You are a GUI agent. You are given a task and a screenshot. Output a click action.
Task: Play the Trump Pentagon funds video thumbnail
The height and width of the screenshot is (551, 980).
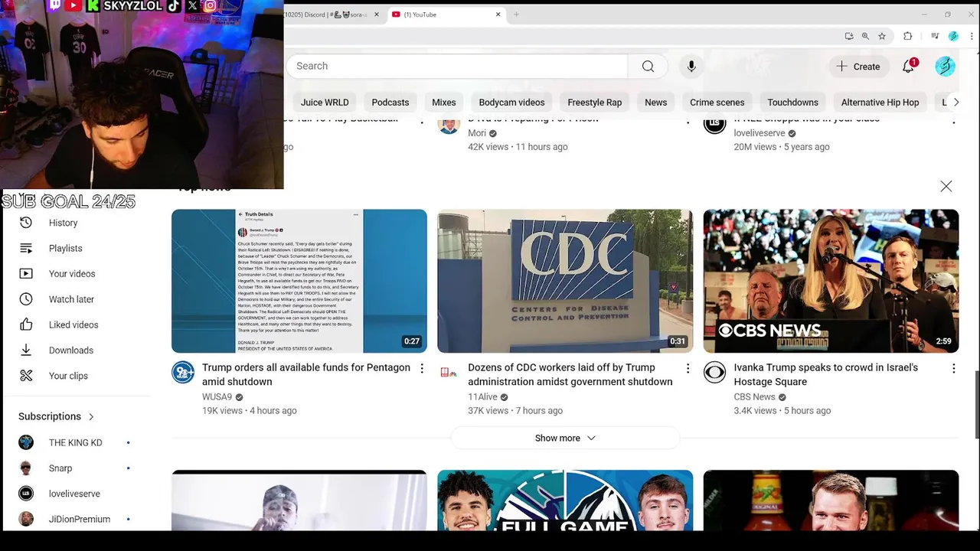pyautogui.click(x=299, y=281)
